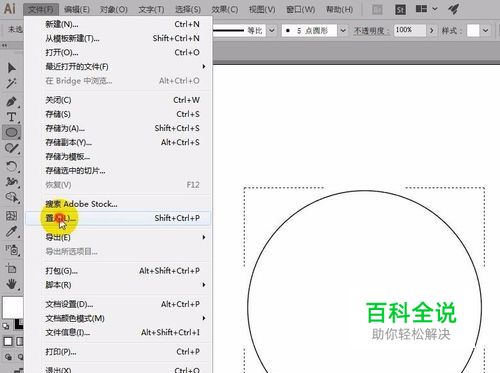
Task: Open the 样式 graphic style dropdown
Action: 485,31
